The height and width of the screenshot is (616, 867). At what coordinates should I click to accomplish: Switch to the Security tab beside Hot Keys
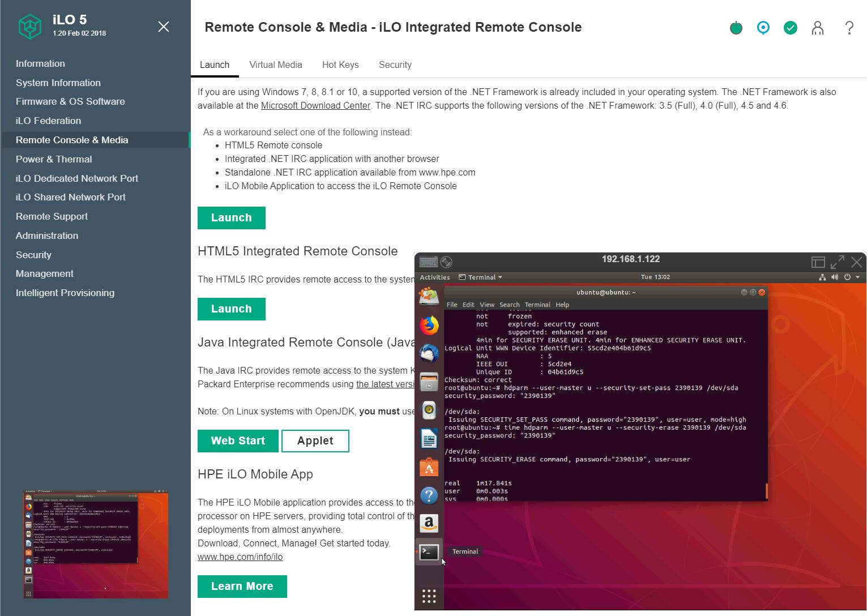click(395, 65)
